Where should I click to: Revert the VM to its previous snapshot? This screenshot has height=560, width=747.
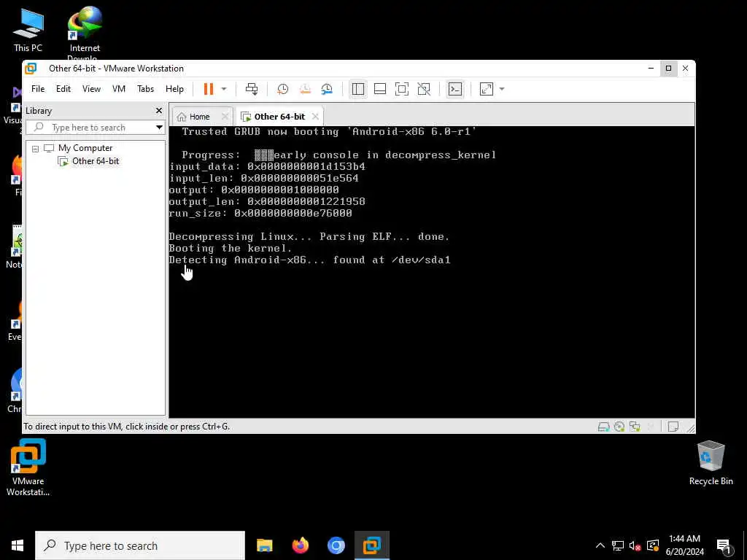coord(305,89)
